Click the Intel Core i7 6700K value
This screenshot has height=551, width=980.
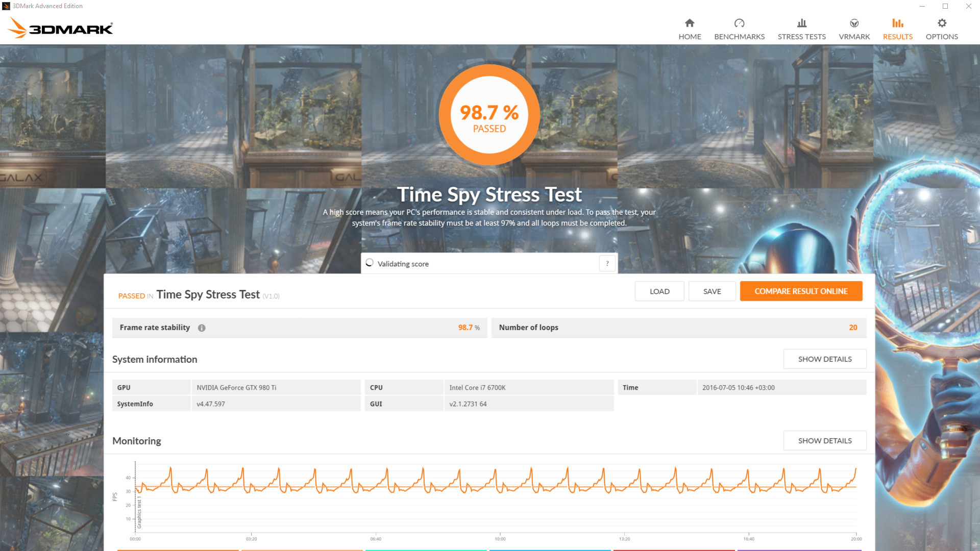coord(477,388)
